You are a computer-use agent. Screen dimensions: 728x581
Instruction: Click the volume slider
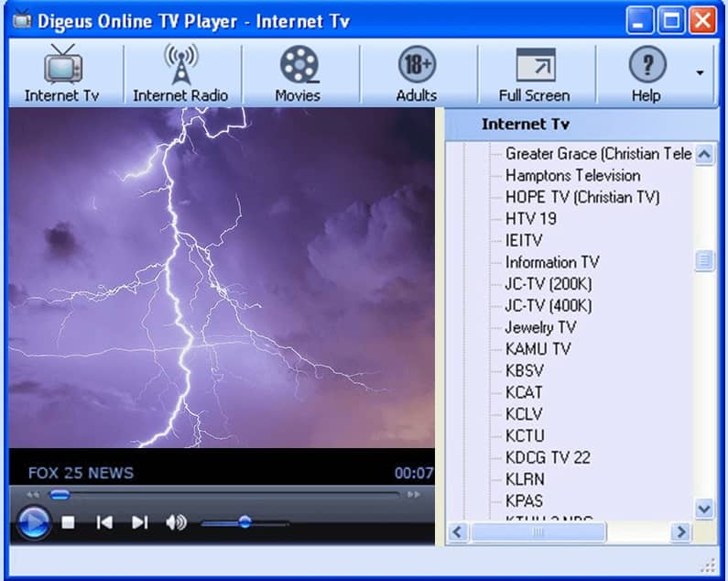click(244, 522)
